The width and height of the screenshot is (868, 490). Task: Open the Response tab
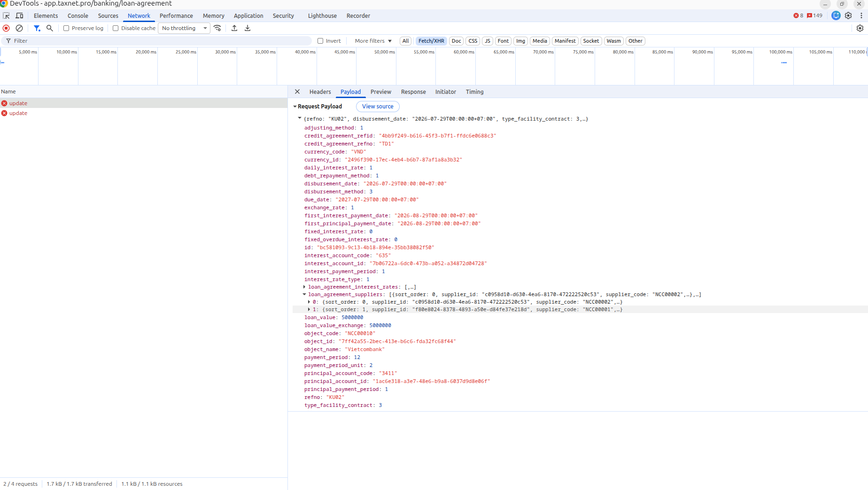[413, 92]
